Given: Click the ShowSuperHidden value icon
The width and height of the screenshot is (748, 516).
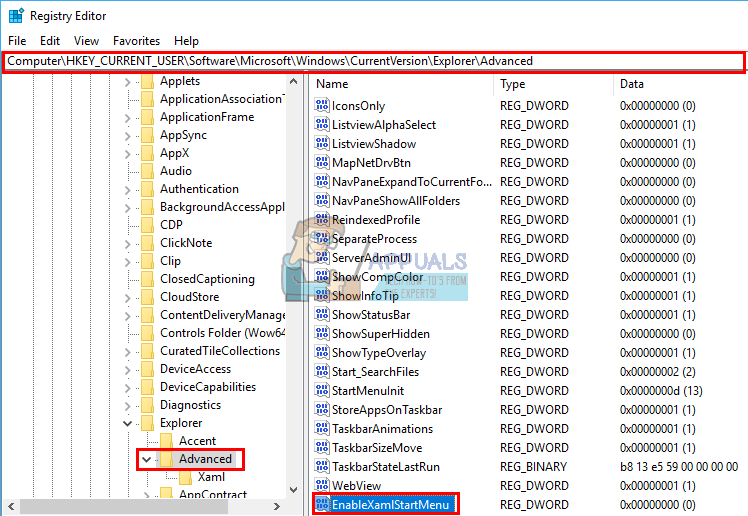Looking at the screenshot, I should pos(322,334).
